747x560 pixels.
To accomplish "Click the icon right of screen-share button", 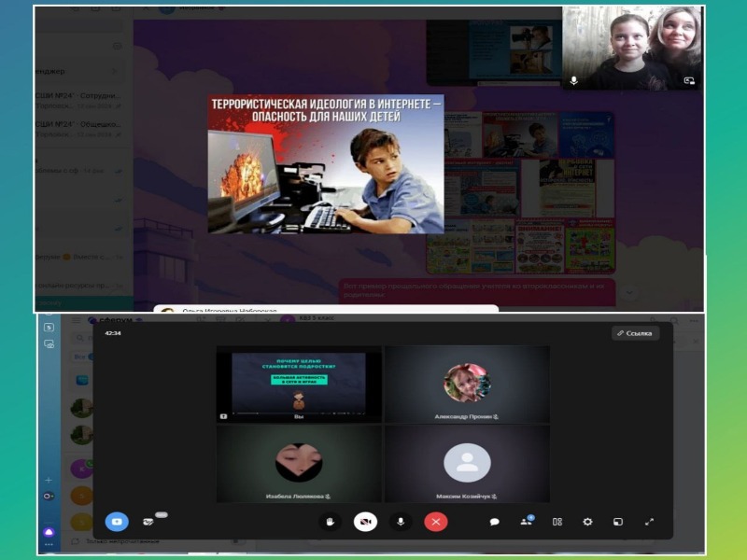I will pyautogui.click(x=148, y=522).
